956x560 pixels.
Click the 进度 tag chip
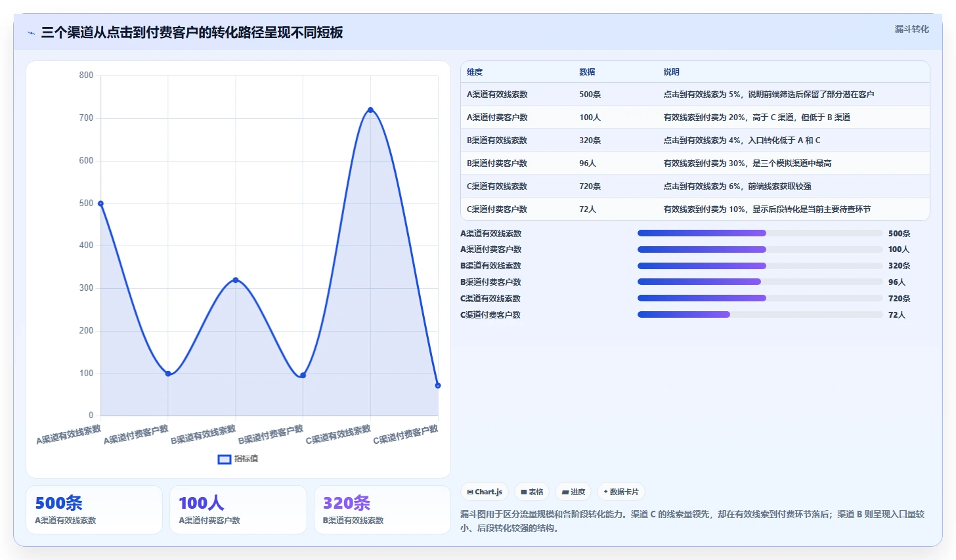(x=573, y=492)
